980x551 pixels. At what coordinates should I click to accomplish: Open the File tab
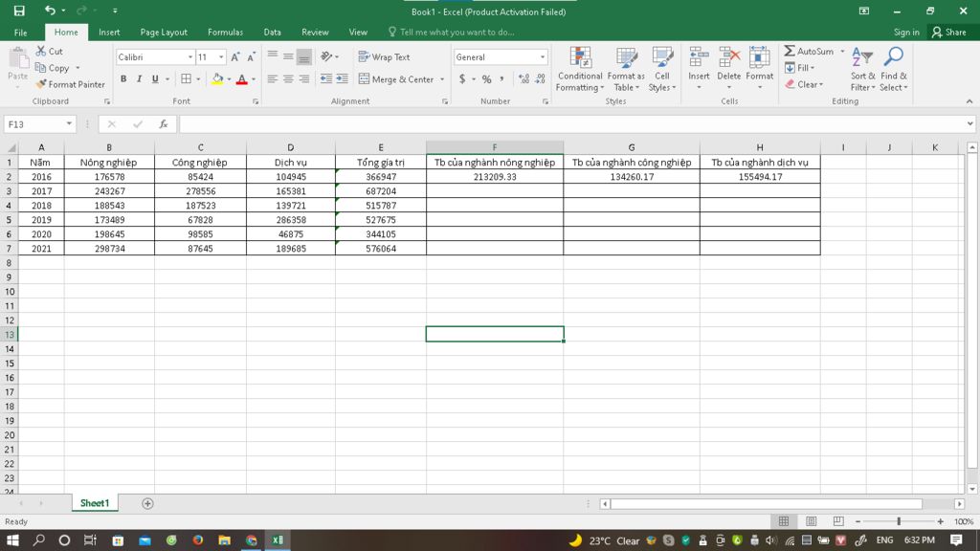tap(21, 33)
